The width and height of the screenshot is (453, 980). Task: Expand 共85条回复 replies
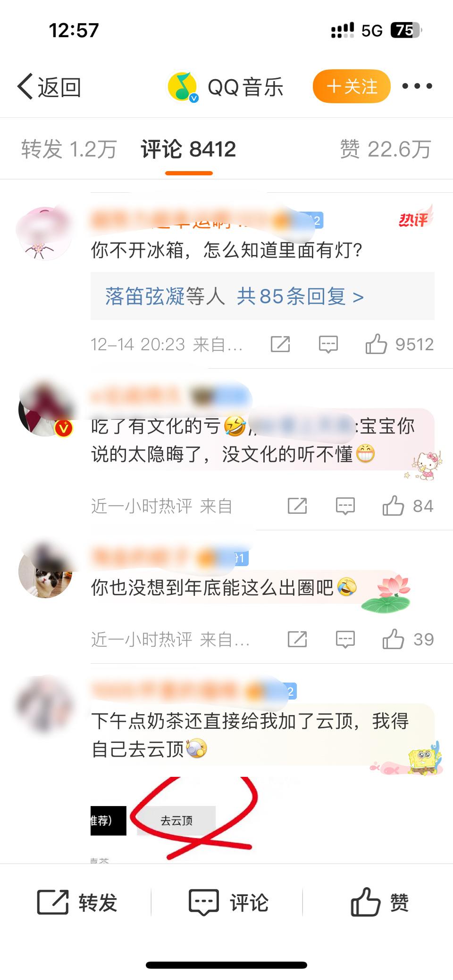coord(300,296)
